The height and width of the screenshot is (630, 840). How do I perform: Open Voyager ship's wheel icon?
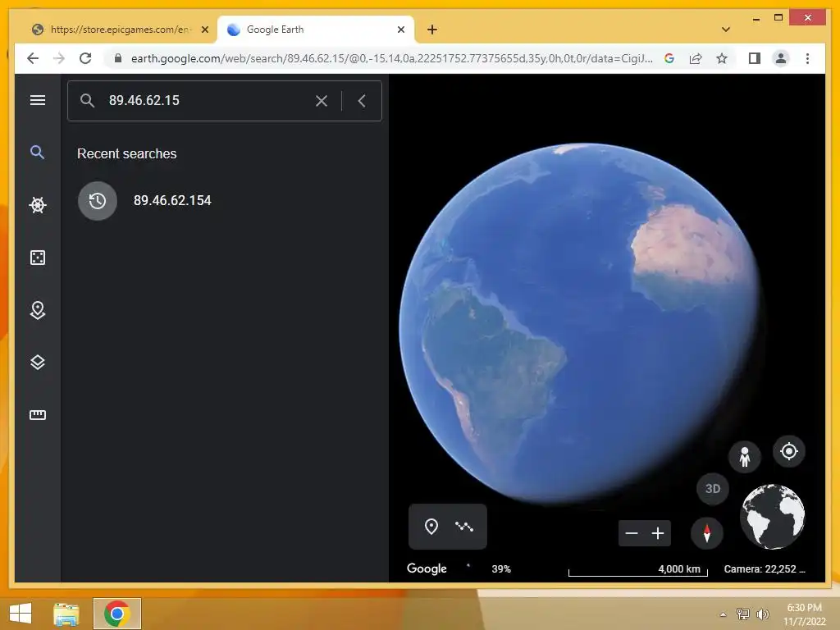tap(38, 204)
